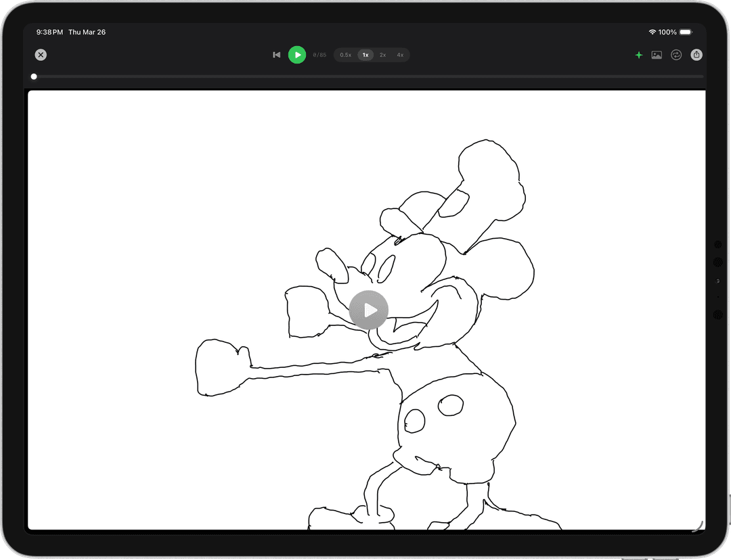
Task: Tap the 0/85 frame counter
Action: point(319,55)
